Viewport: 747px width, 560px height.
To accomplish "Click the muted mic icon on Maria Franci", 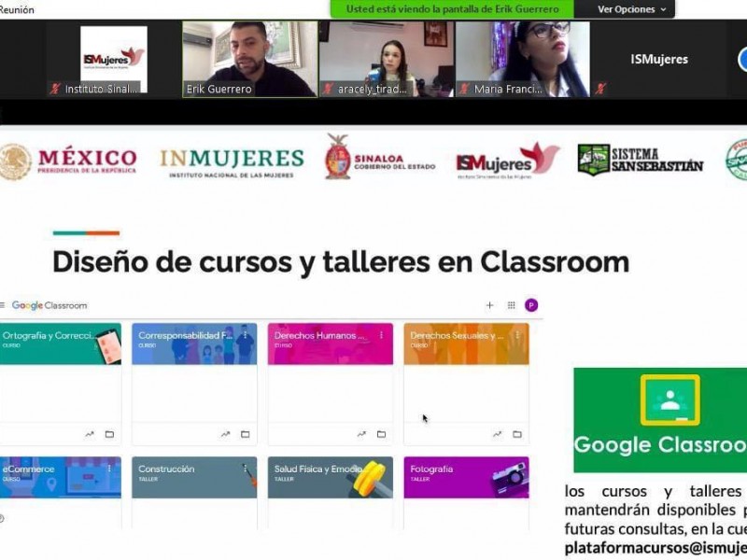I will [x=464, y=89].
